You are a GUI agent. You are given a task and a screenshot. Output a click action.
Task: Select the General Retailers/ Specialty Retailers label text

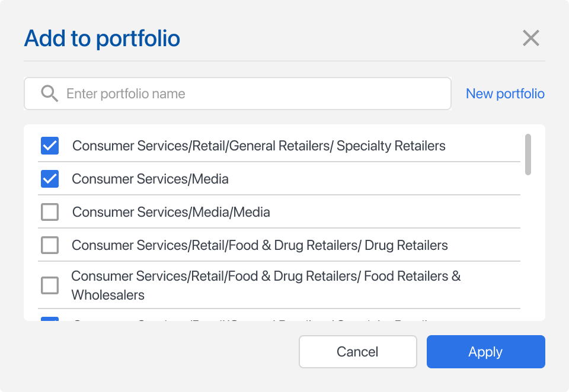258,146
